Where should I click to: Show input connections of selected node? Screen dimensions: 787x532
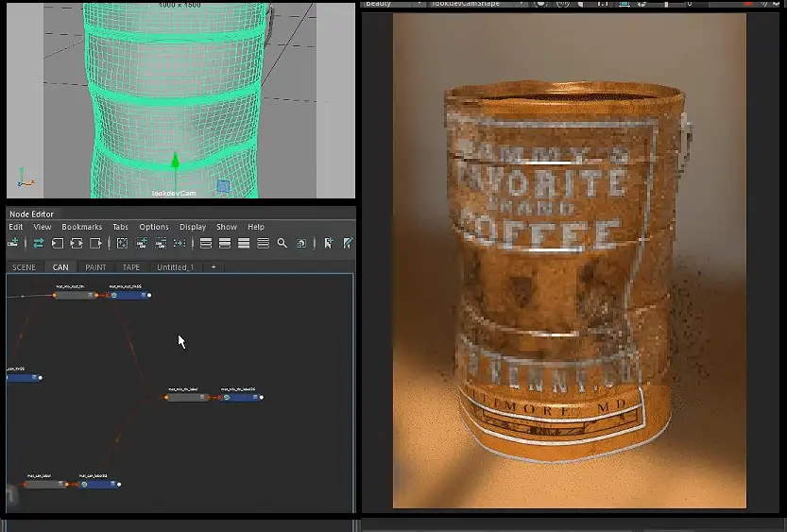[57, 244]
